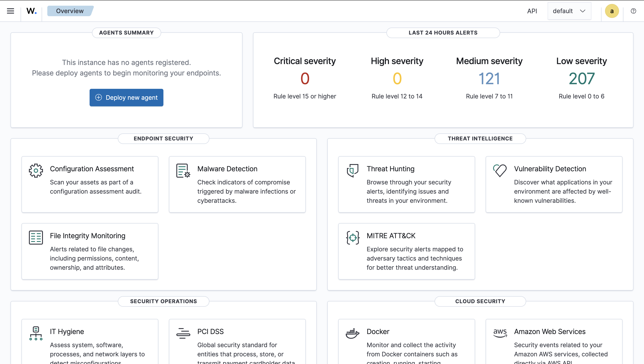Image resolution: width=644 pixels, height=364 pixels.
Task: Click the Vulnerability Detection heart icon
Action: click(x=500, y=170)
